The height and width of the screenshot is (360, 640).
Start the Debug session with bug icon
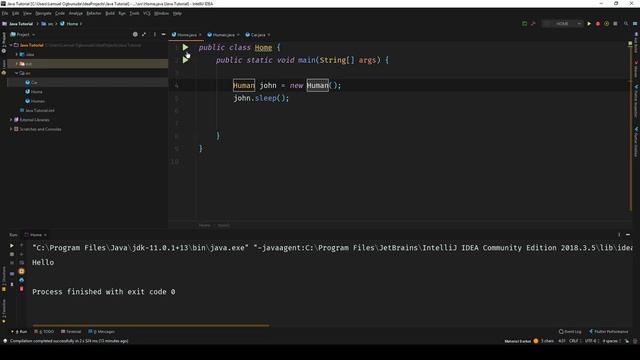click(598, 24)
